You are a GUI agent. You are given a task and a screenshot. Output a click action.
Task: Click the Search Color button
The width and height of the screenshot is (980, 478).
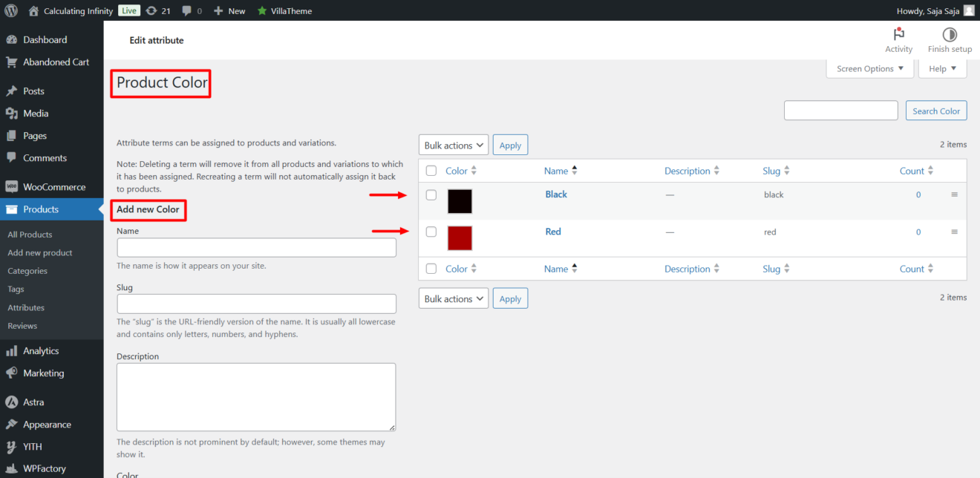(x=936, y=110)
